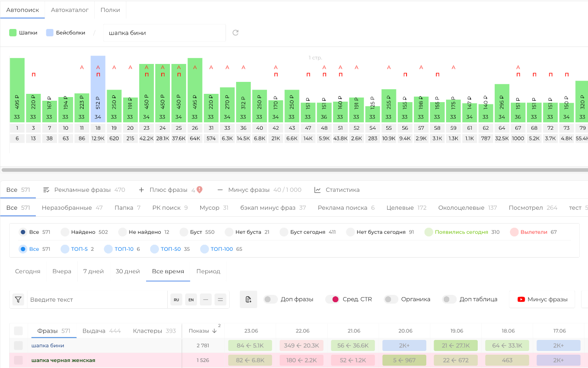Click the EN language filter icon
Image resolution: width=588 pixels, height=368 pixels.
191,299
